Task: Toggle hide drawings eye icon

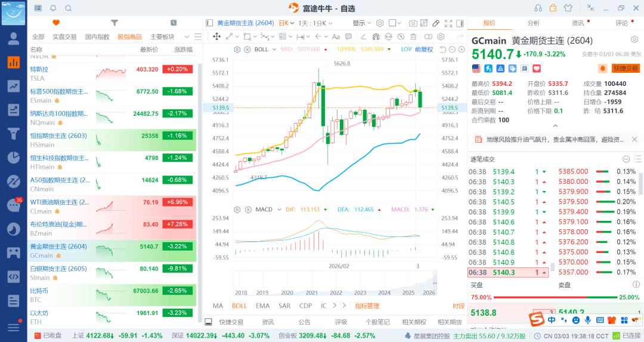Action: pos(401,36)
